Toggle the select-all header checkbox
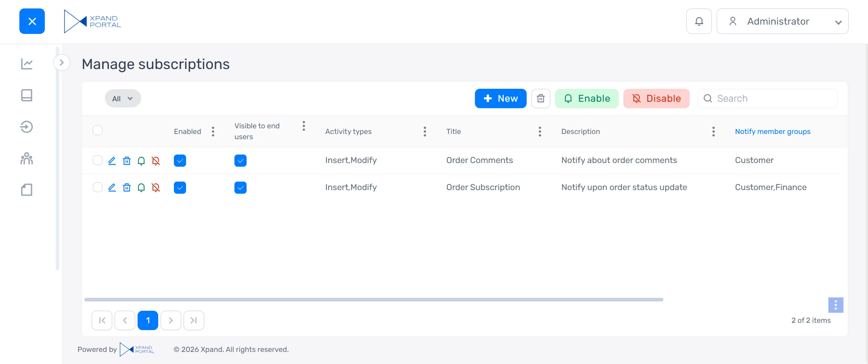This screenshot has height=364, width=868. point(98,130)
